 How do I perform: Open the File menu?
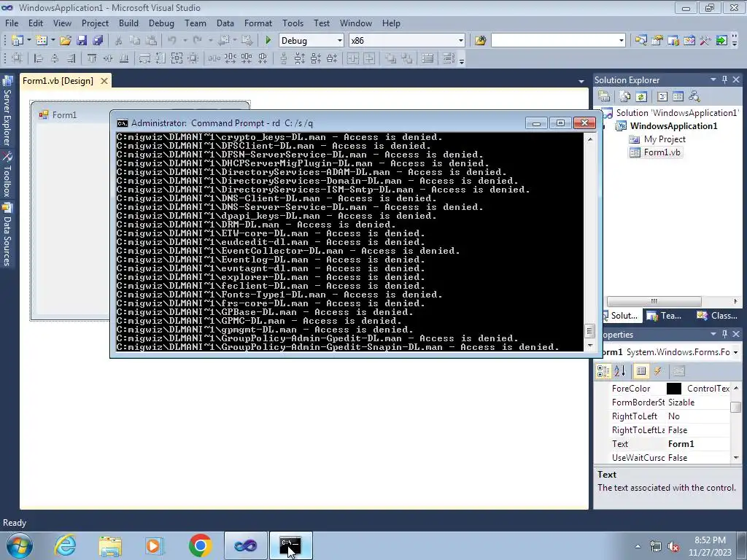click(12, 23)
